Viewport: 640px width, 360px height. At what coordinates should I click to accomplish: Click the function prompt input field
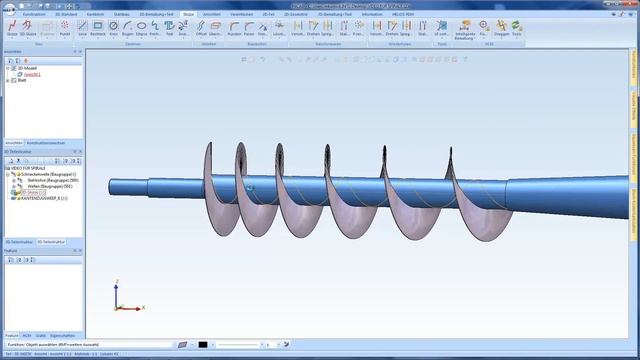[x=90, y=345]
